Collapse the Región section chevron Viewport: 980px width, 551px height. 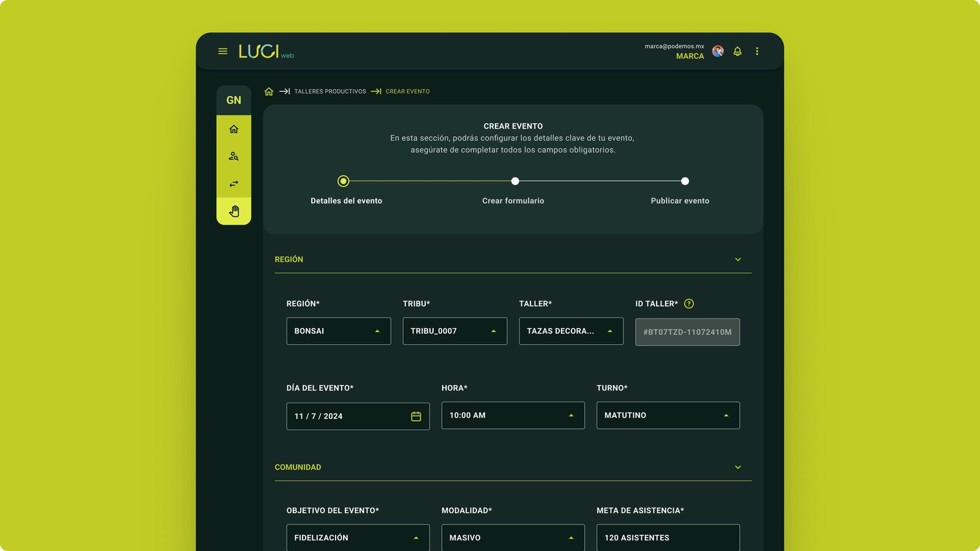[738, 260]
